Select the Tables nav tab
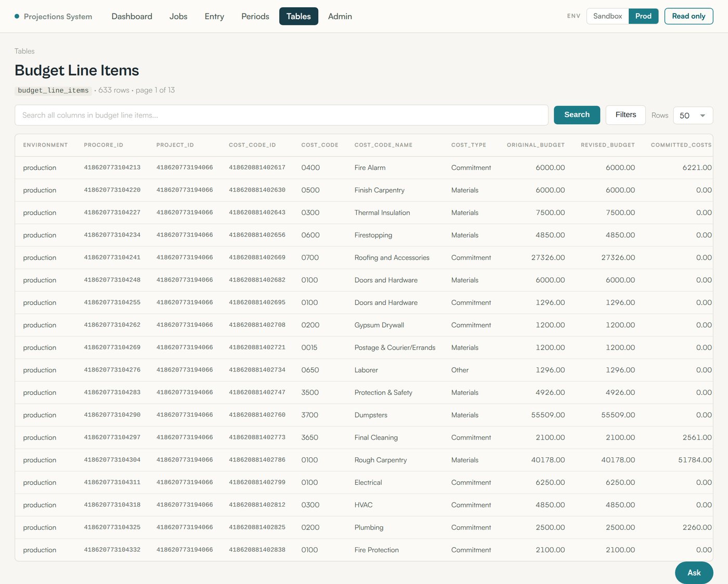The image size is (728, 584). tap(298, 16)
